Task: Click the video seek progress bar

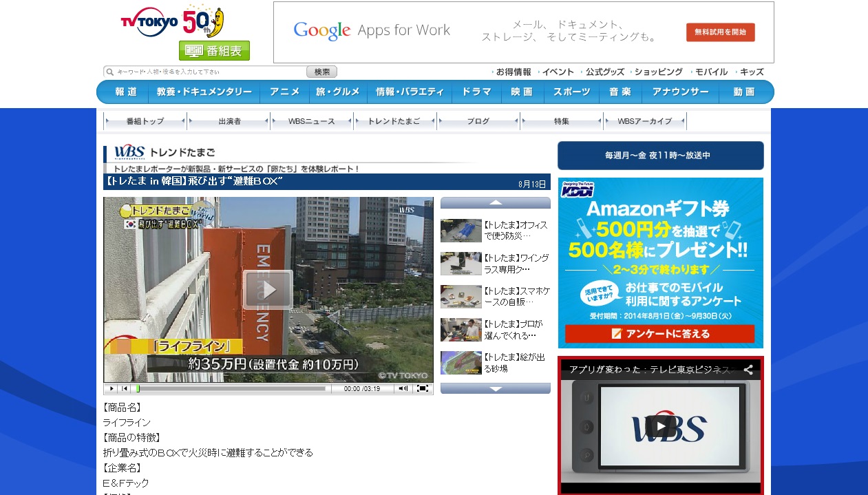Action: tap(231, 388)
